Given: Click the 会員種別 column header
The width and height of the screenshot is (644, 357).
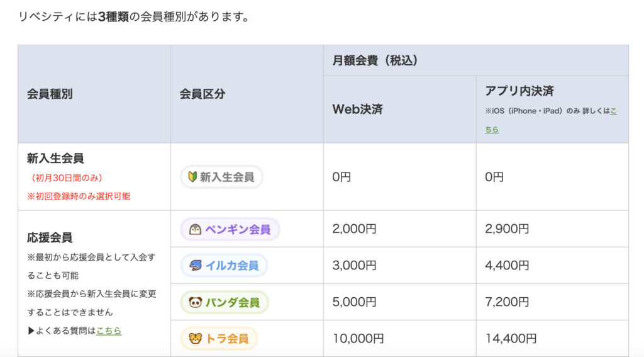Looking at the screenshot, I should pos(50,94).
